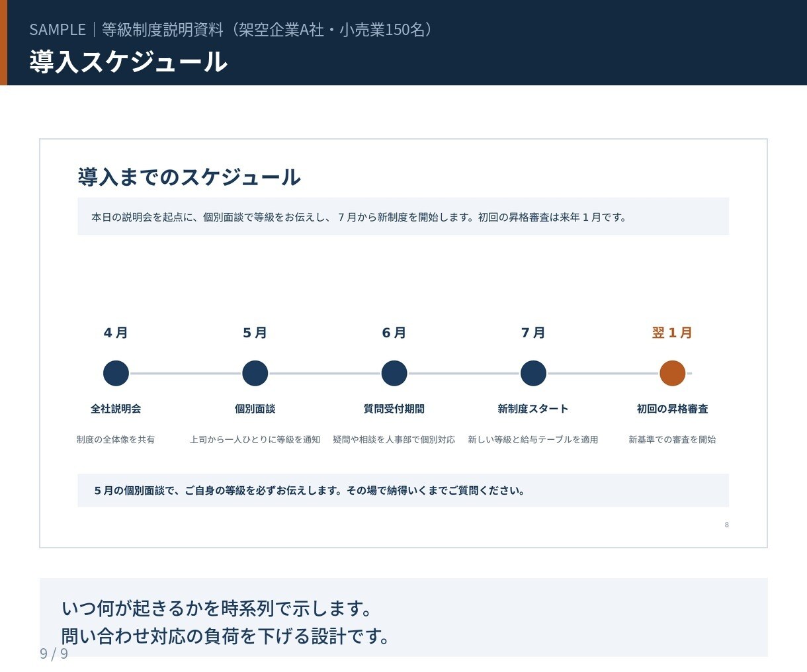Click the 7月 timeline circle marker
Image resolution: width=807 pixels, height=672 pixels.
(x=533, y=373)
